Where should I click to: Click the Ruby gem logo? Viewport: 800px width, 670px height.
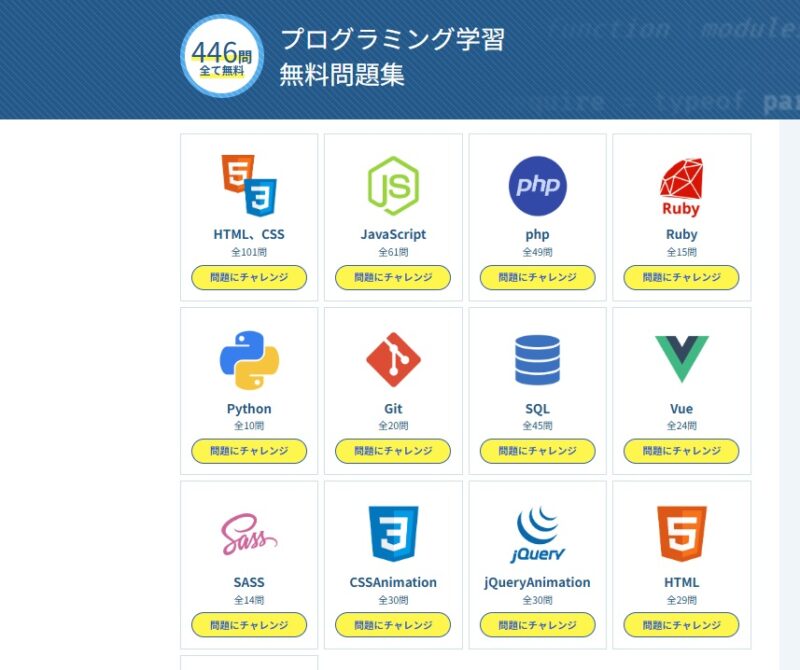tap(681, 186)
